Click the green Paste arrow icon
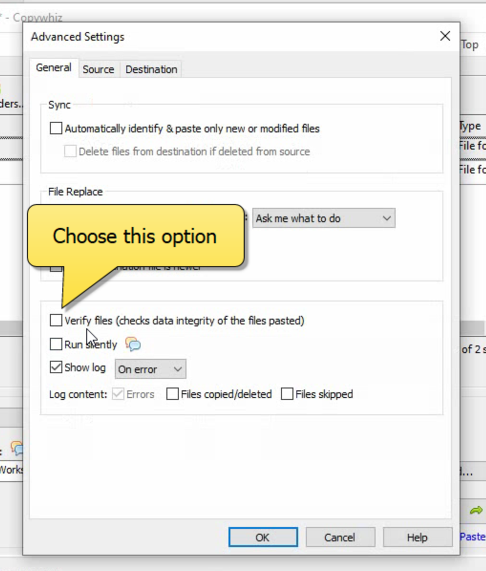Screen dimensions: 486x571 [476, 510]
